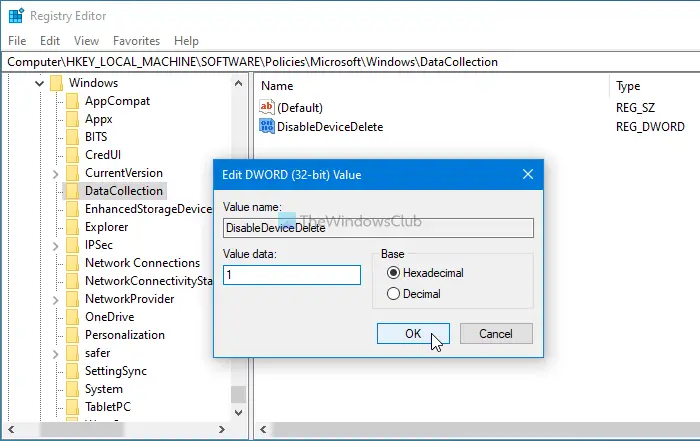Select the AppCompat key label

click(117, 101)
